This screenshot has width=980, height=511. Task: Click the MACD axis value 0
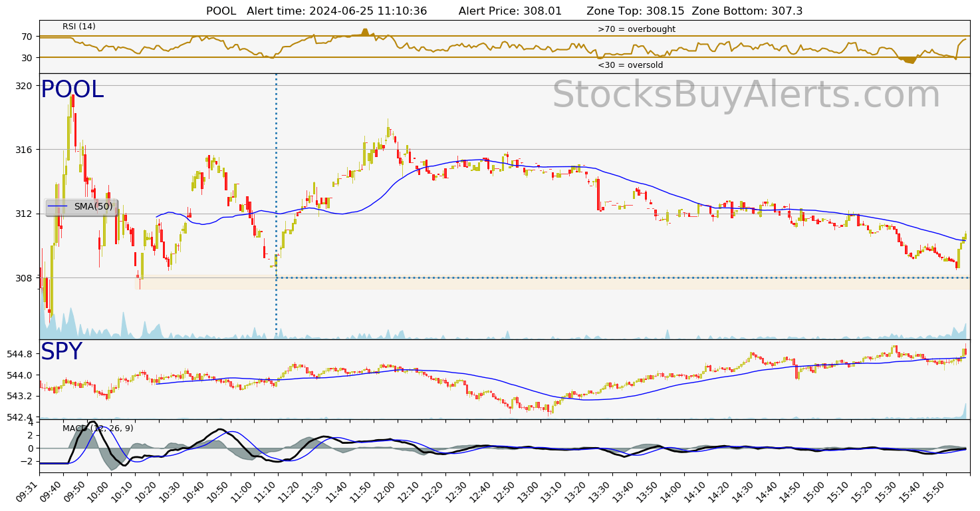pos(30,448)
